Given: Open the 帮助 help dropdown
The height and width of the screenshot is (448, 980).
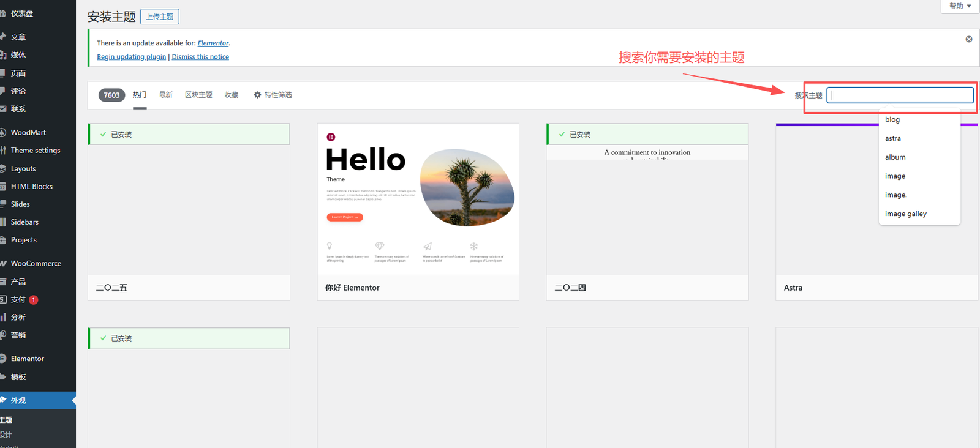Looking at the screenshot, I should point(960,6).
